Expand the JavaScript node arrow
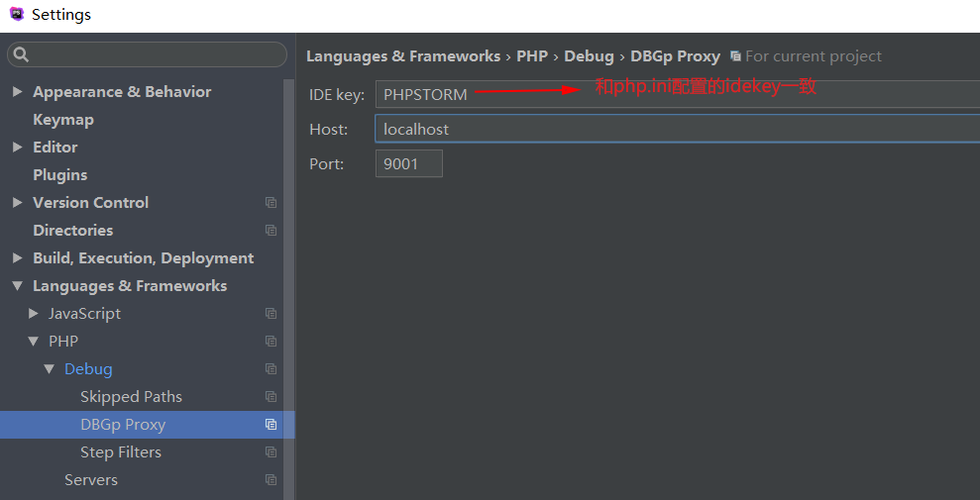 [x=34, y=313]
